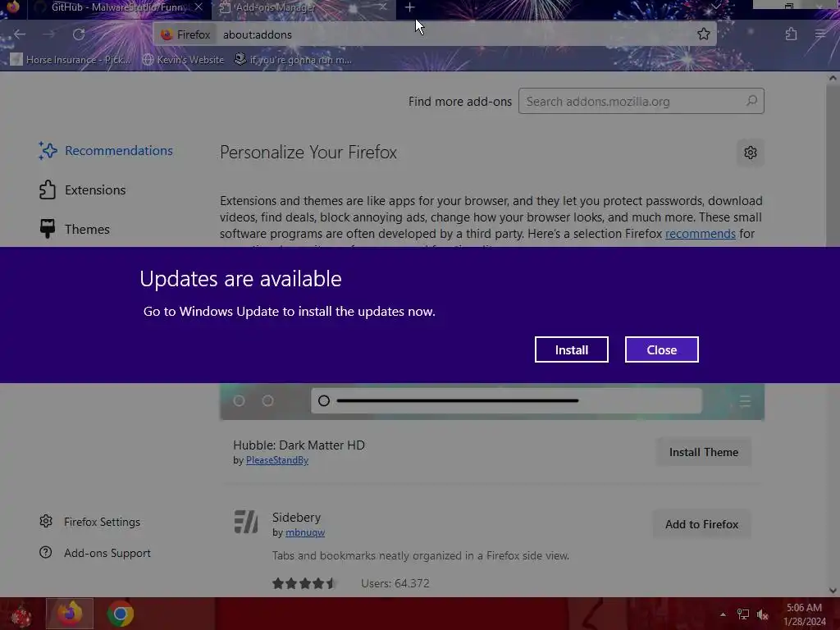Click the Sidebery star rating
Screen dimensions: 840x630
[x=304, y=583]
